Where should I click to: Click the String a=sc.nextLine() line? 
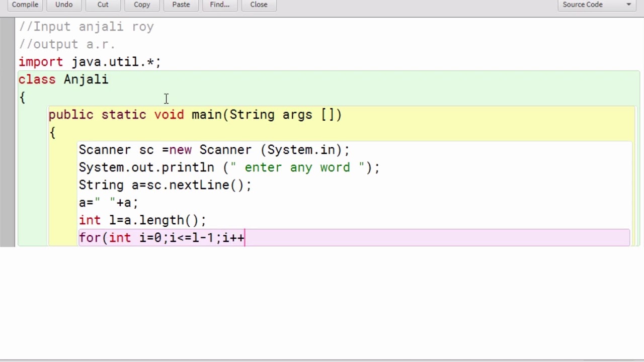[165, 186]
